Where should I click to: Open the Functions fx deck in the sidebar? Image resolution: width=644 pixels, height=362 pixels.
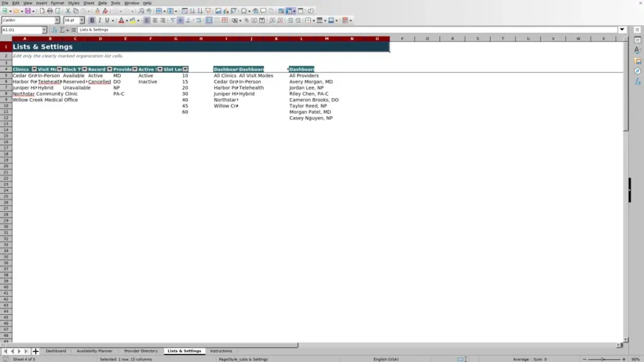638,82
